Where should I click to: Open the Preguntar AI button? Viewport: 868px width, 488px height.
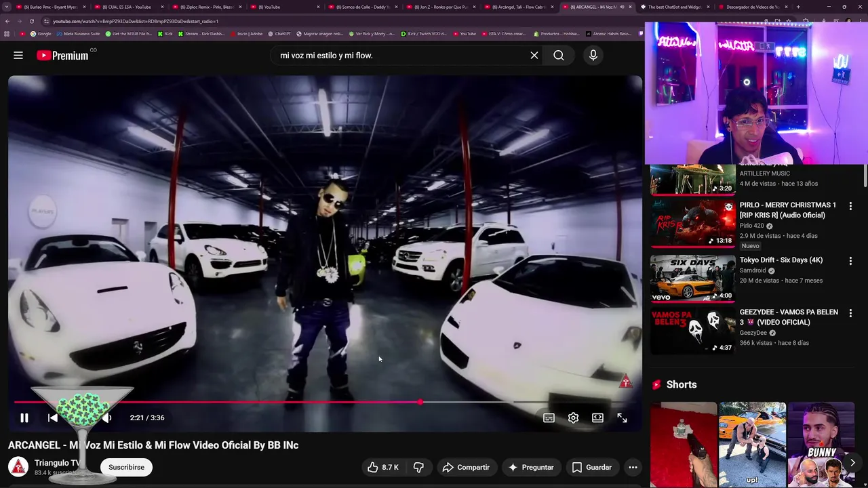coord(531,467)
